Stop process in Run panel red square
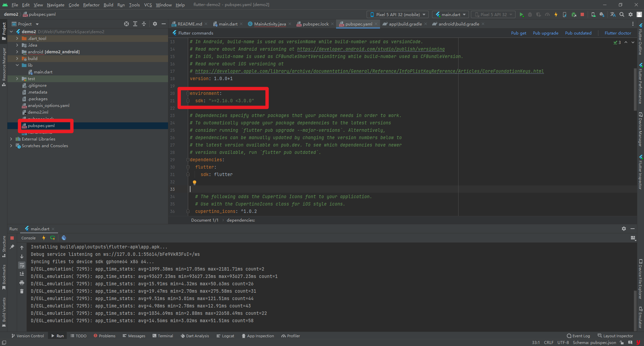The height and width of the screenshot is (346, 644). [12, 238]
